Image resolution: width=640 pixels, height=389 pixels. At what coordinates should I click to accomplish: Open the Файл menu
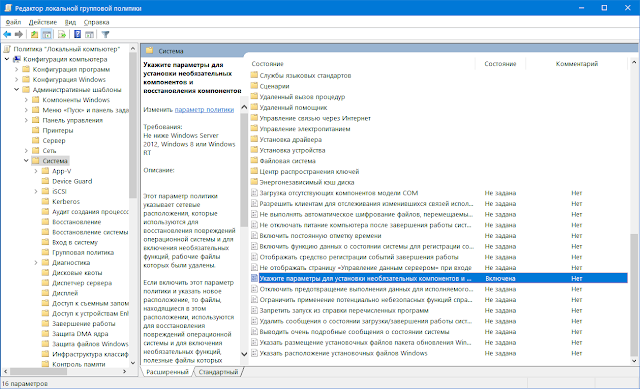coord(13,22)
